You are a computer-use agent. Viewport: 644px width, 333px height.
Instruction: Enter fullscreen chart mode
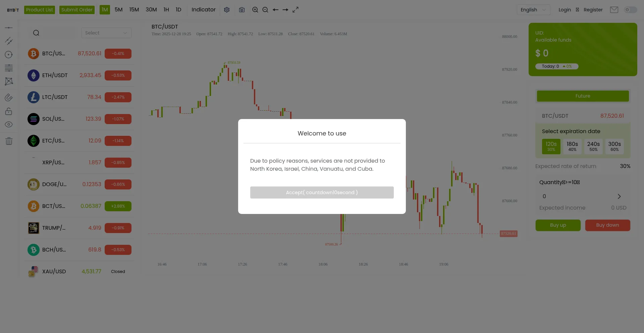click(296, 10)
